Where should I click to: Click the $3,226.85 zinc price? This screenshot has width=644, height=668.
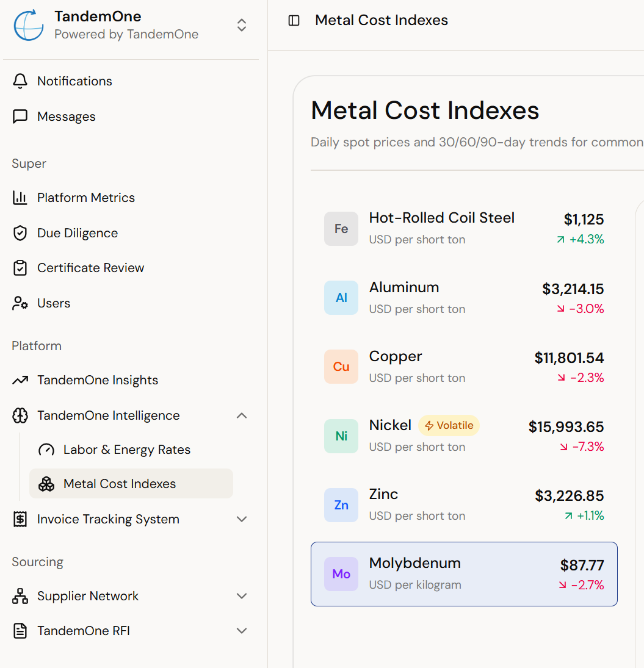click(570, 496)
